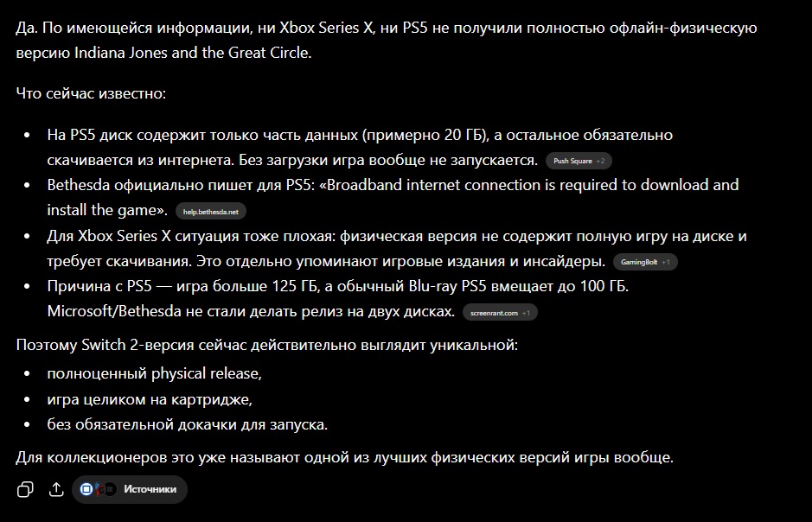The height and width of the screenshot is (522, 812).
Task: Expand the +1 counter on GamingBolt chip
Action: click(666, 262)
